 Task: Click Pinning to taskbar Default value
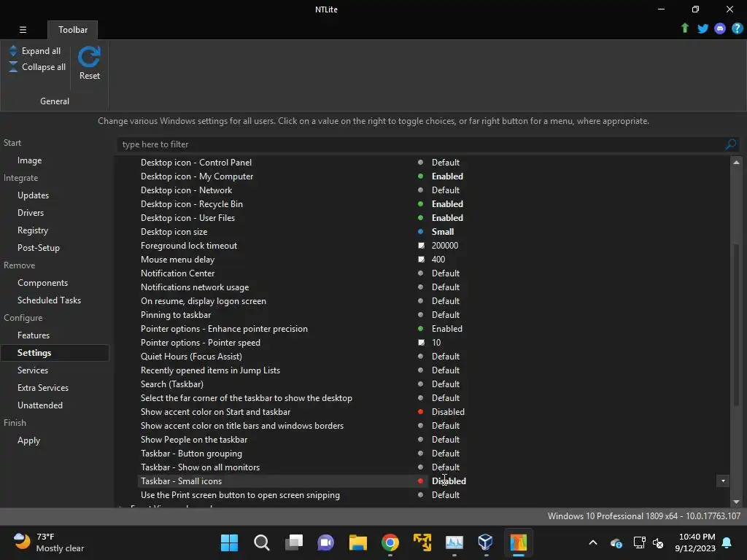click(x=446, y=315)
